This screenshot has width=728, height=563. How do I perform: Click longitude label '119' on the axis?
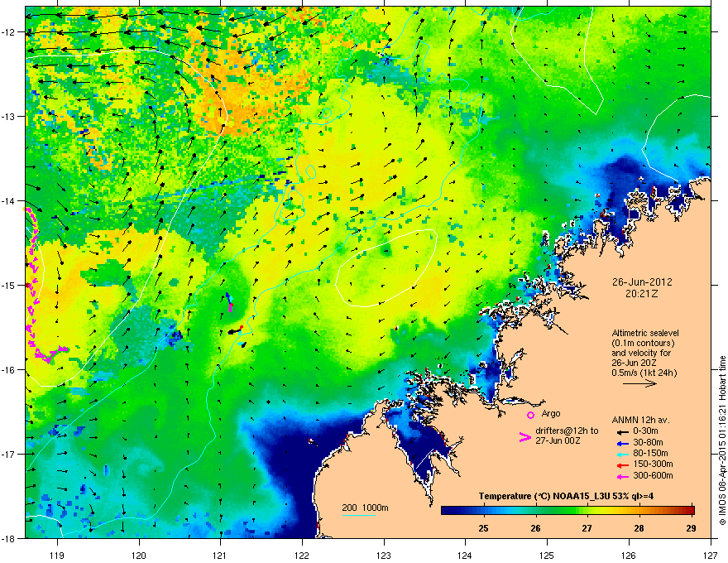pyautogui.click(x=58, y=555)
